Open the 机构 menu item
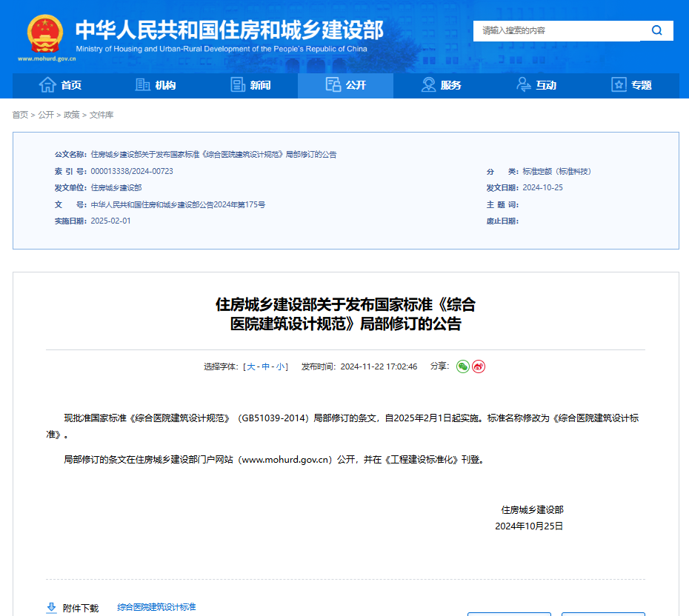This screenshot has height=616, width=689. tap(155, 85)
